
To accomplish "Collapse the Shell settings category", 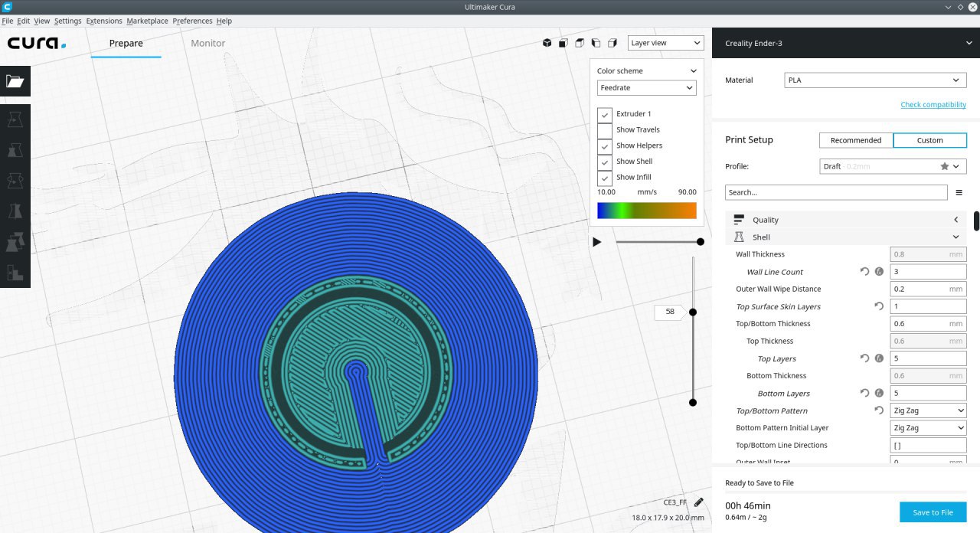I will click(845, 237).
